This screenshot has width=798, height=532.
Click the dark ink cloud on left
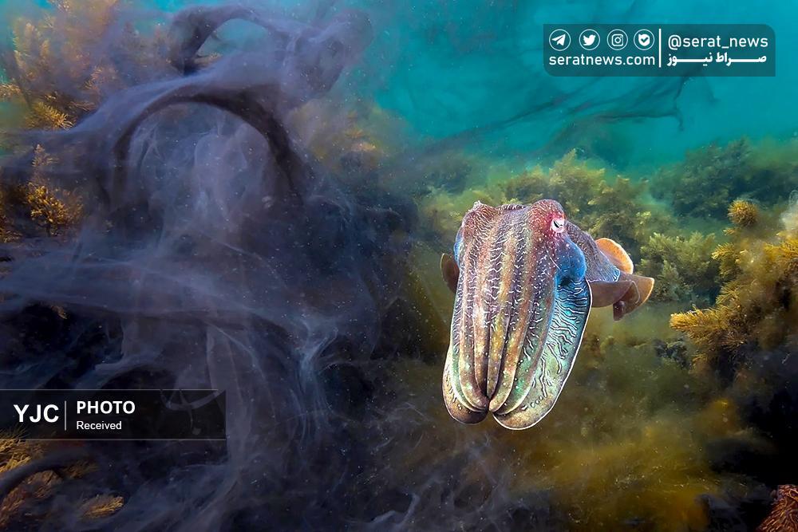[x=199, y=239]
